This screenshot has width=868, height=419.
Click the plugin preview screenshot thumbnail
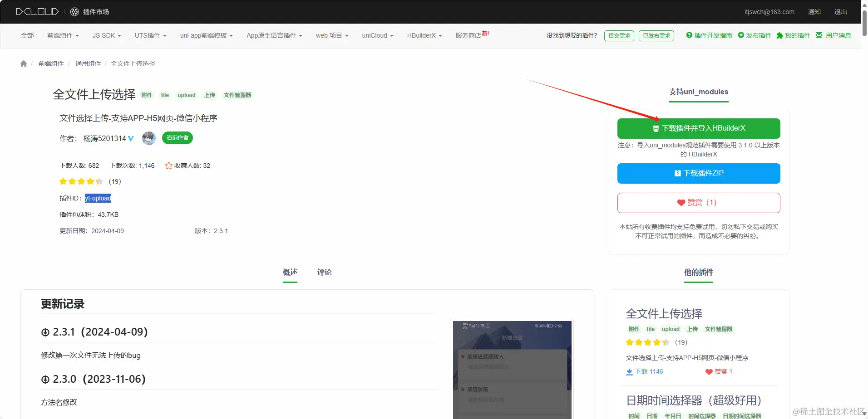(x=512, y=369)
